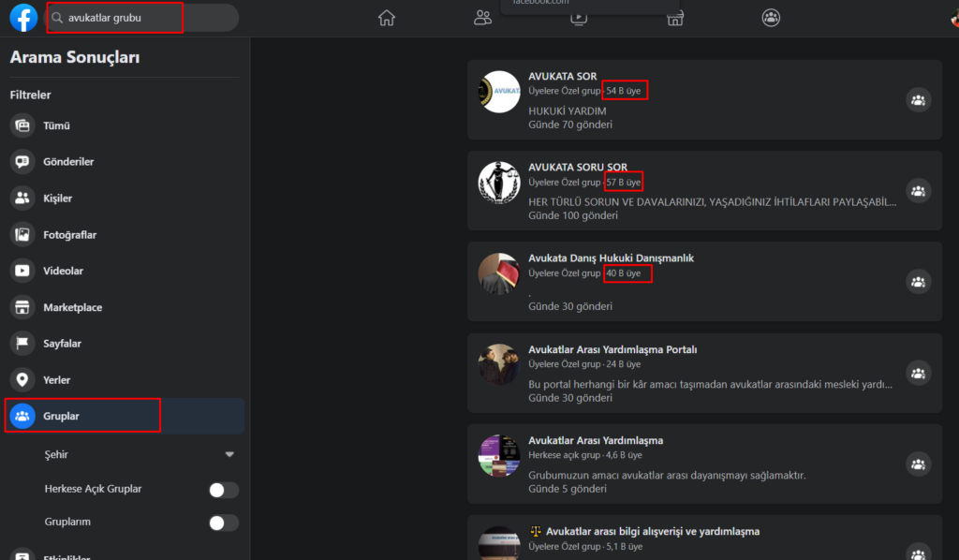Click join icon for Avukatlar Arası Yardımlaşma public group

click(x=918, y=464)
